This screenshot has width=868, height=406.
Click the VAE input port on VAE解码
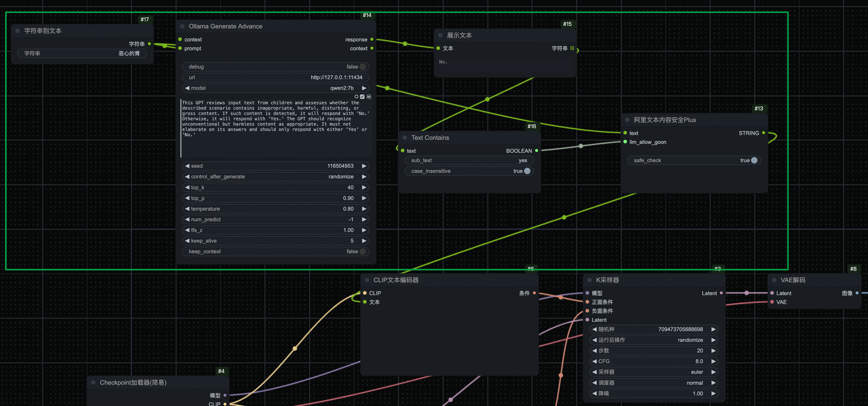click(x=772, y=302)
